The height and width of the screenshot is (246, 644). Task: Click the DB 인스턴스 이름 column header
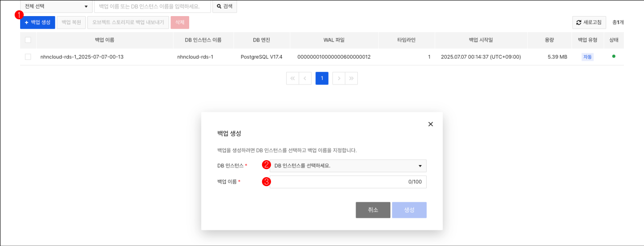coord(203,40)
